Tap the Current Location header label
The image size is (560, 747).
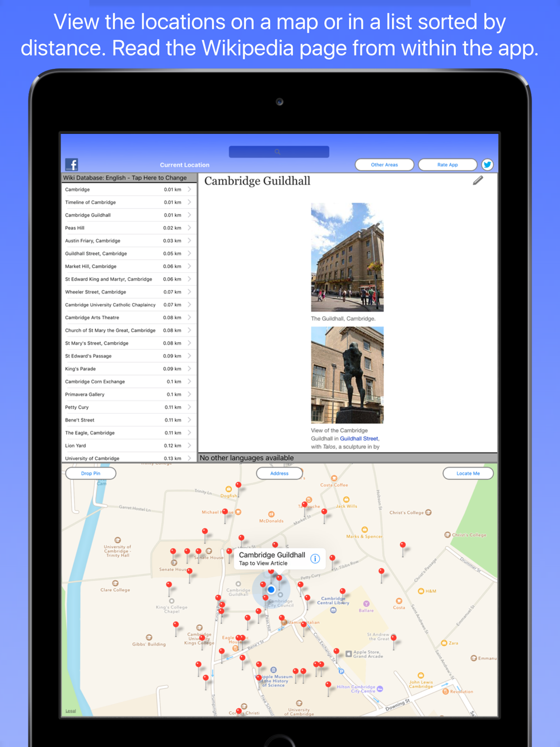pyautogui.click(x=185, y=165)
